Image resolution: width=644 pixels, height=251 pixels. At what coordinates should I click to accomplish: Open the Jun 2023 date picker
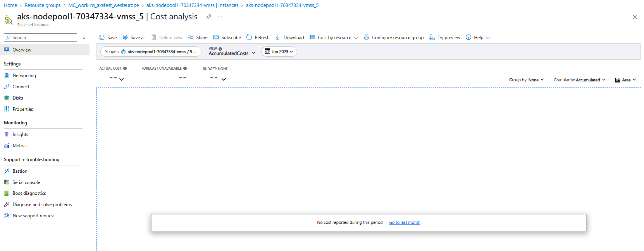[x=279, y=52]
